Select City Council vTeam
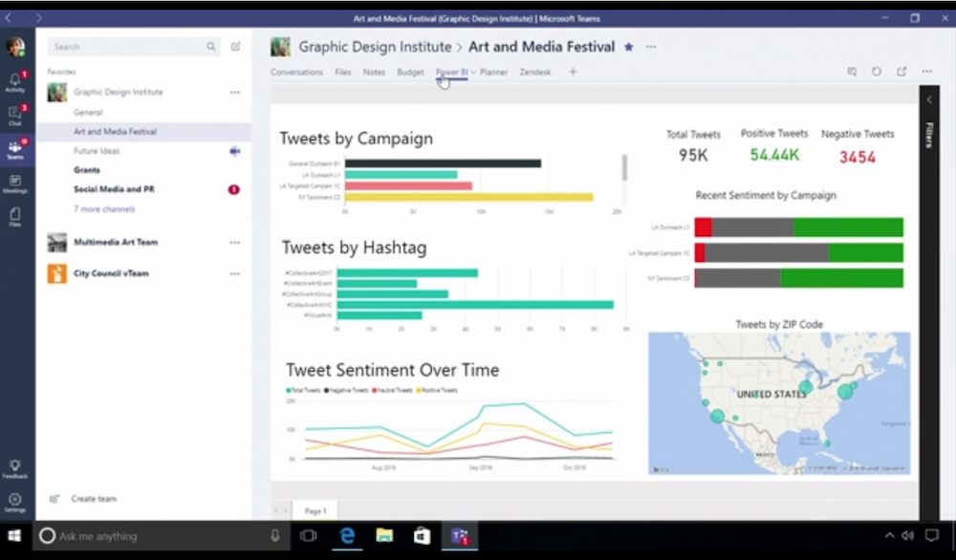The height and width of the screenshot is (560, 956). [x=111, y=273]
